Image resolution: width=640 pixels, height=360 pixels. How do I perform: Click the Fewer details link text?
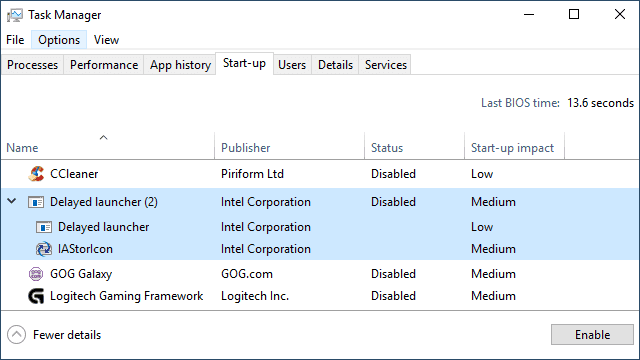pos(67,335)
